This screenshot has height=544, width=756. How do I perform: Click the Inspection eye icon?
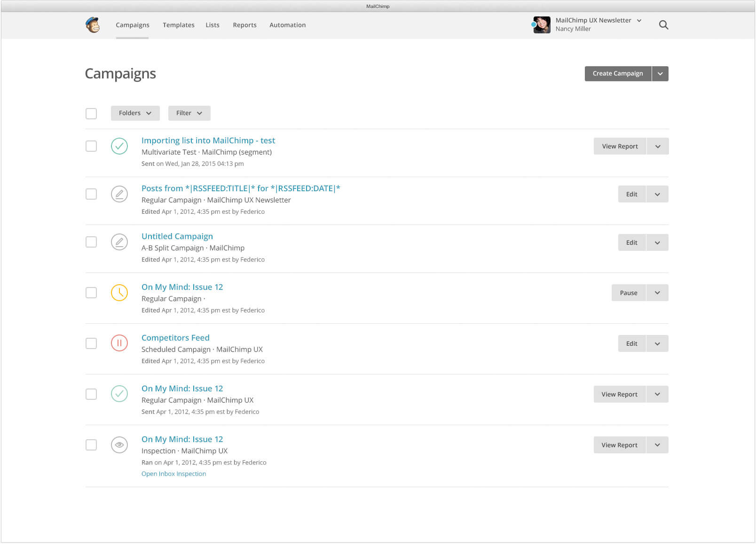119,445
